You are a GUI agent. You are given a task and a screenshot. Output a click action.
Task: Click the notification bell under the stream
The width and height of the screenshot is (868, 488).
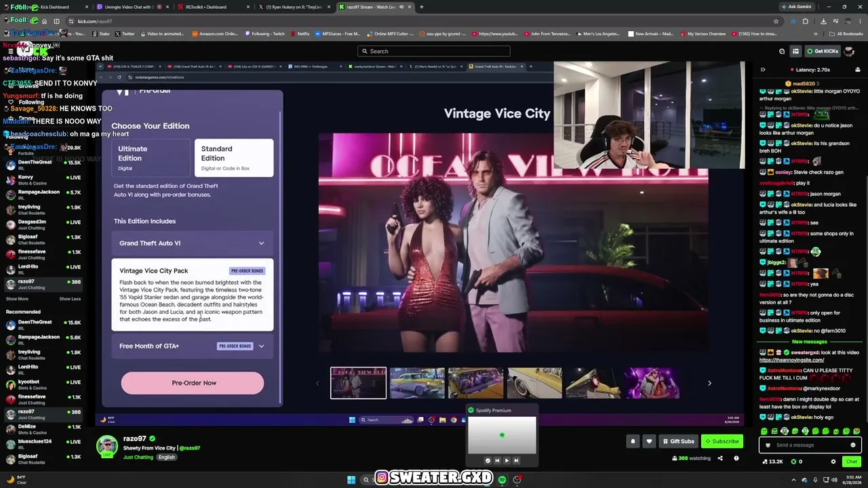point(633,441)
